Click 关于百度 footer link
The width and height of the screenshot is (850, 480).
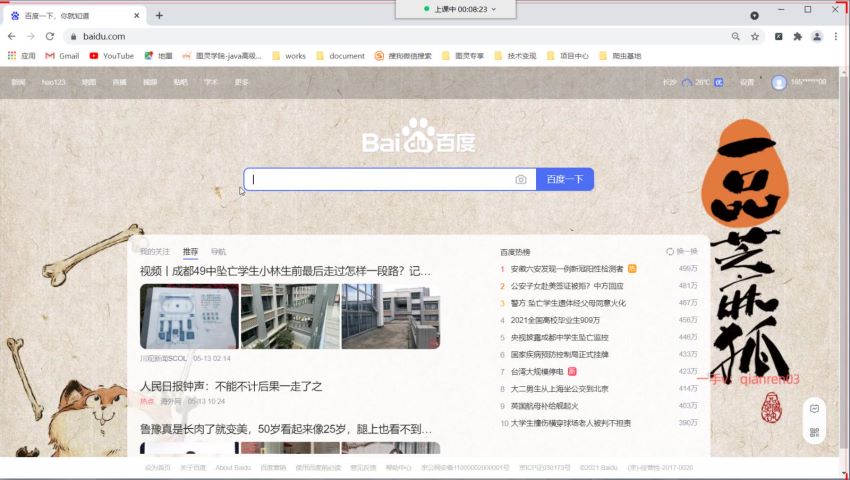[193, 468]
